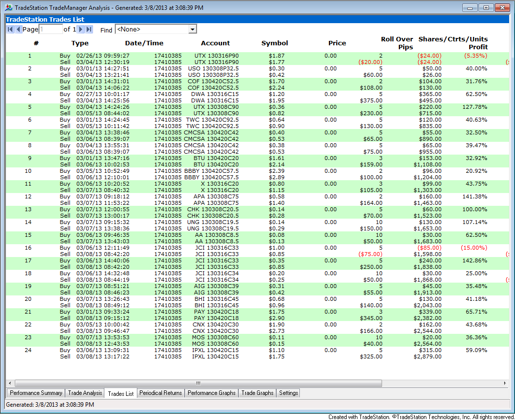The width and height of the screenshot is (515, 420).
Task: Click the 141.38% profit value
Action: [475, 196]
